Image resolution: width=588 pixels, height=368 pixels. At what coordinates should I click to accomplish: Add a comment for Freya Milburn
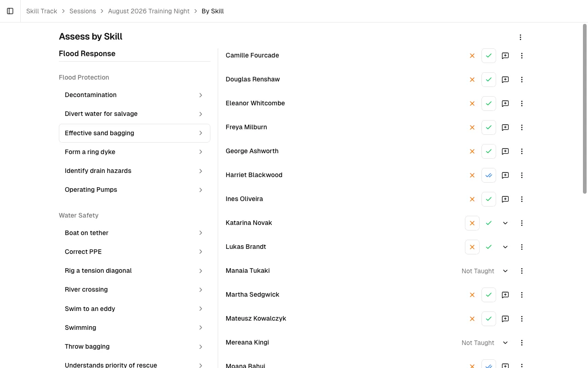click(505, 127)
